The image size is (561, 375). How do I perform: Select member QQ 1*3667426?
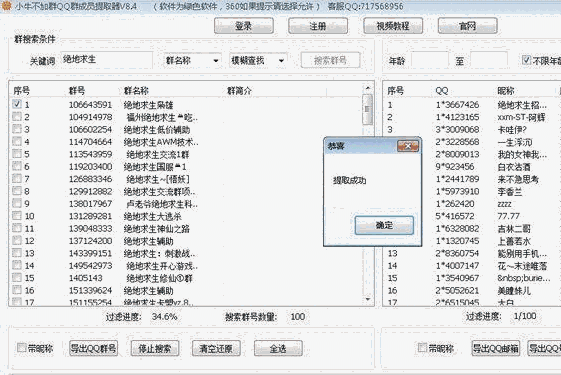(x=457, y=105)
